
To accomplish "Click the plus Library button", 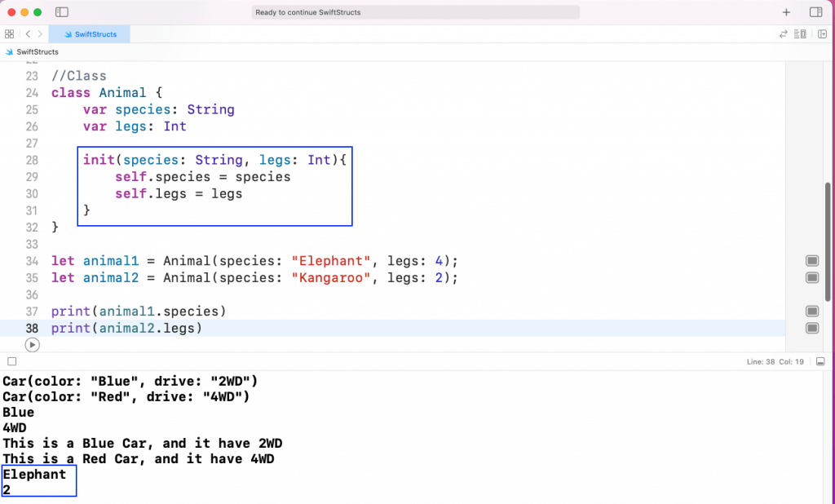I will click(786, 12).
